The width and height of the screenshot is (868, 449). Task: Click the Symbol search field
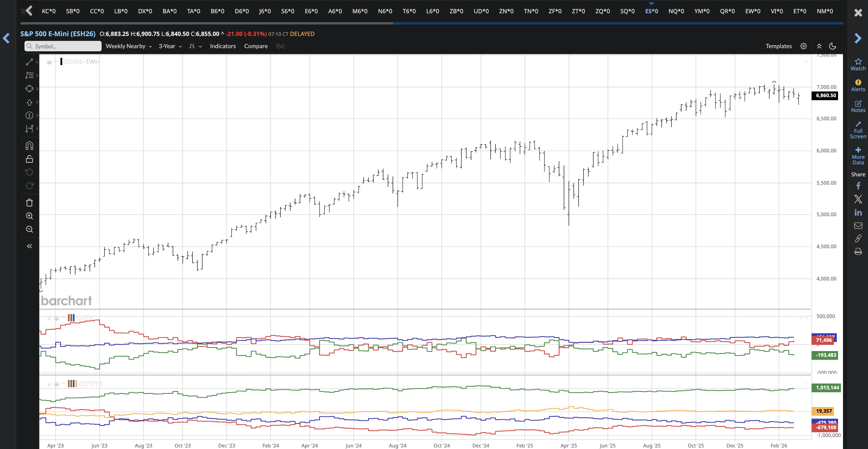pos(63,46)
